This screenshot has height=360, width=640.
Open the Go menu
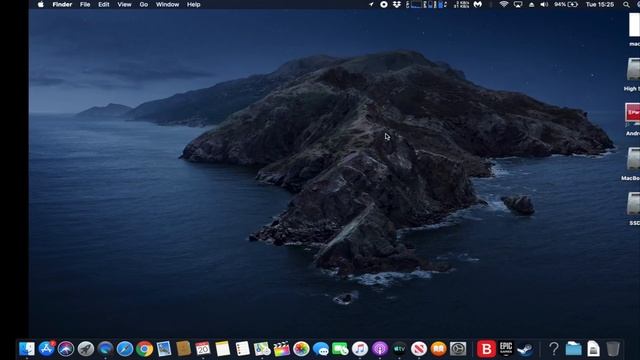tap(144, 4)
